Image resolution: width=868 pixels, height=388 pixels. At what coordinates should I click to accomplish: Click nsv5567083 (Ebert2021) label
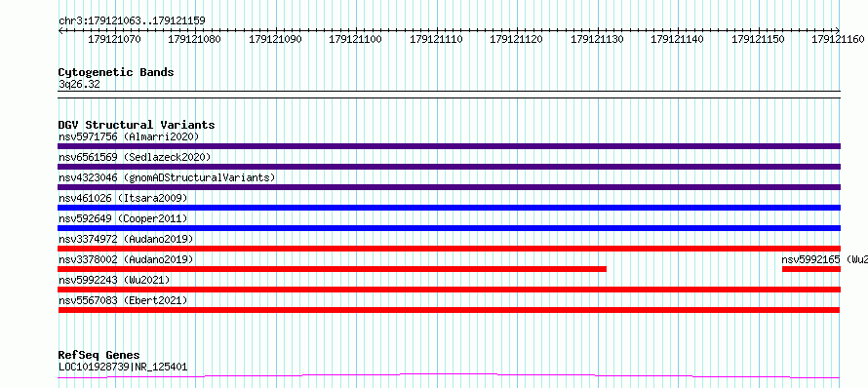tap(123, 300)
